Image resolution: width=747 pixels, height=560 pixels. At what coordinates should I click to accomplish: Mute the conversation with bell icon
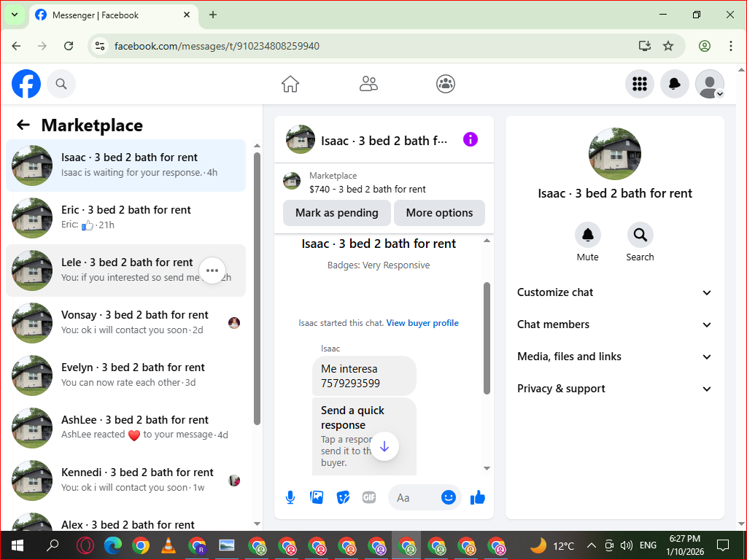pyautogui.click(x=588, y=235)
